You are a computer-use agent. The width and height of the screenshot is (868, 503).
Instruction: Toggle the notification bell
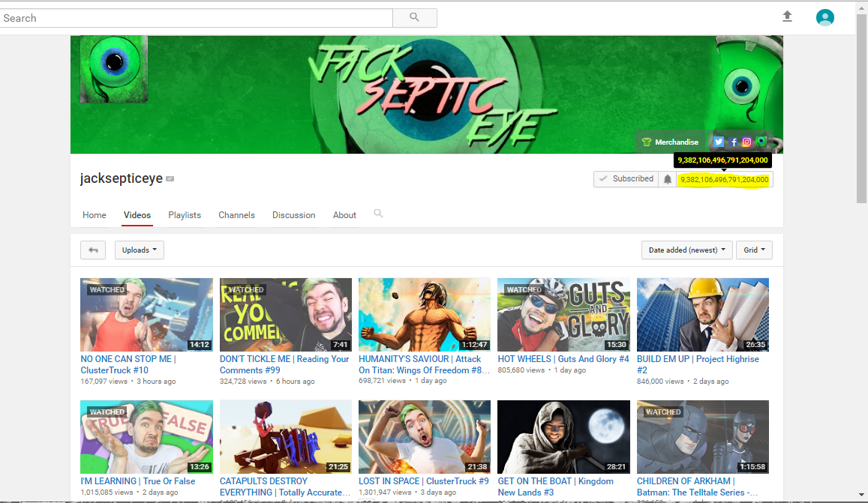coord(668,179)
